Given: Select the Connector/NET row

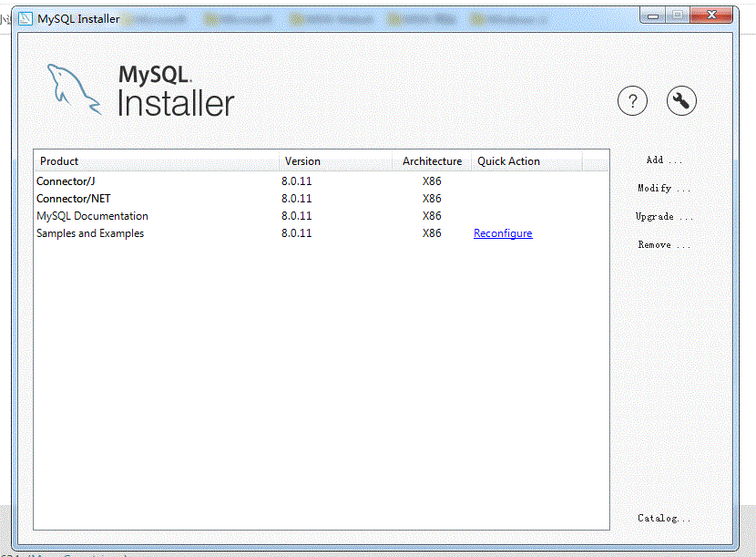Looking at the screenshot, I should [x=322, y=199].
